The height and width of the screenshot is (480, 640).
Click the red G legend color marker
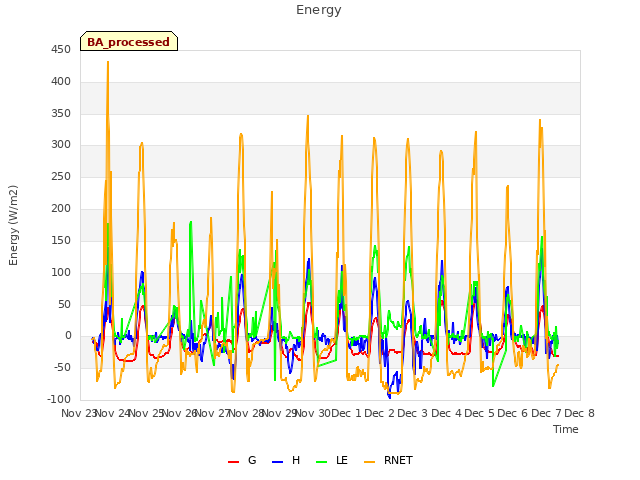tap(233, 462)
